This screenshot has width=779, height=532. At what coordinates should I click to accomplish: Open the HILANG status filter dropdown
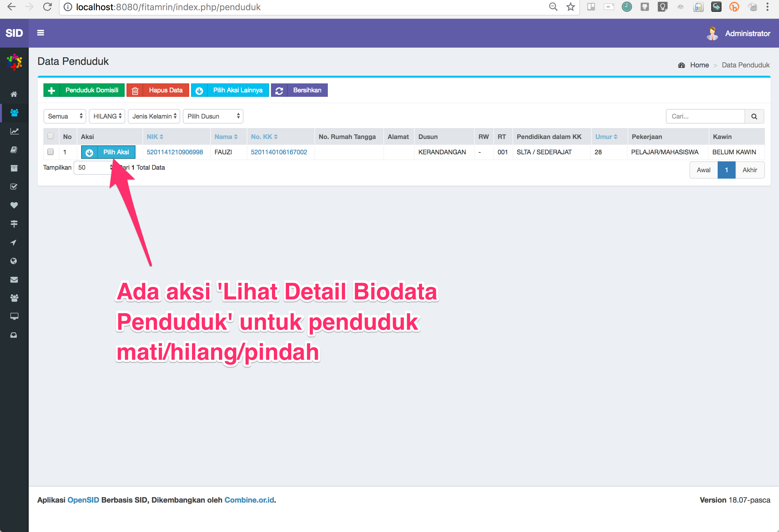107,116
